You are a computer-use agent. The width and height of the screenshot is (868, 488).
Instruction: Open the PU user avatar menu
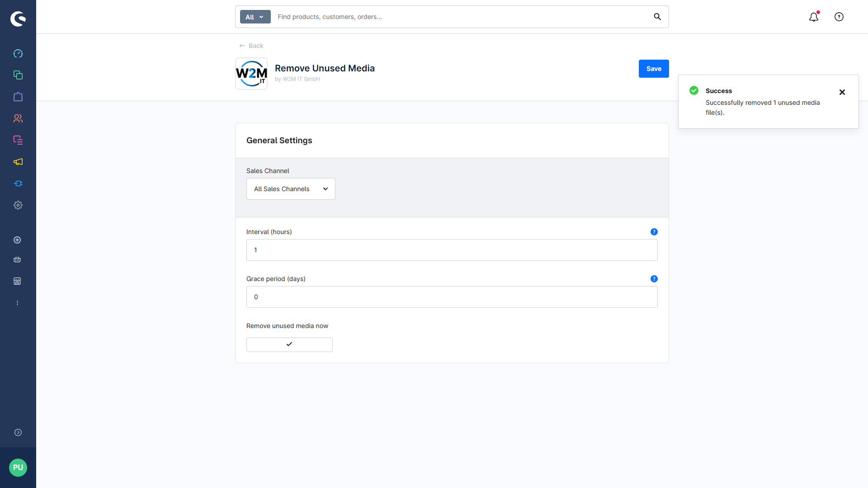pyautogui.click(x=18, y=468)
